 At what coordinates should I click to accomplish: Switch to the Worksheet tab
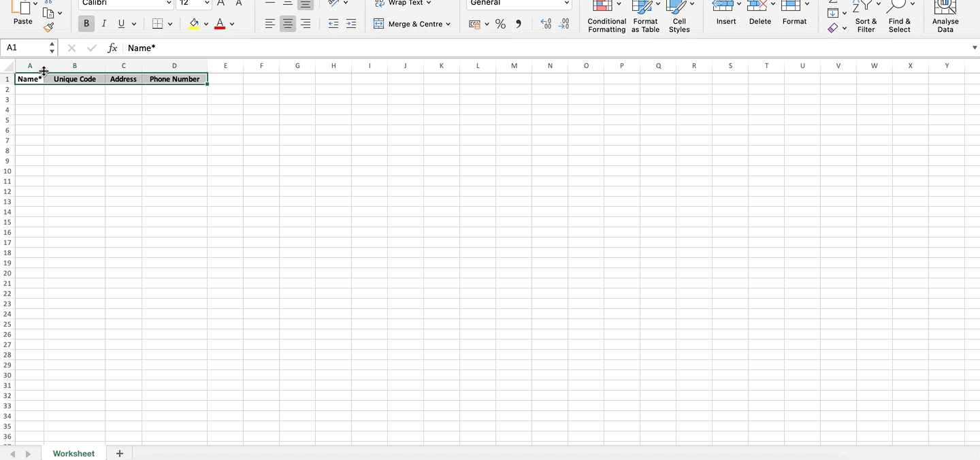pyautogui.click(x=73, y=453)
